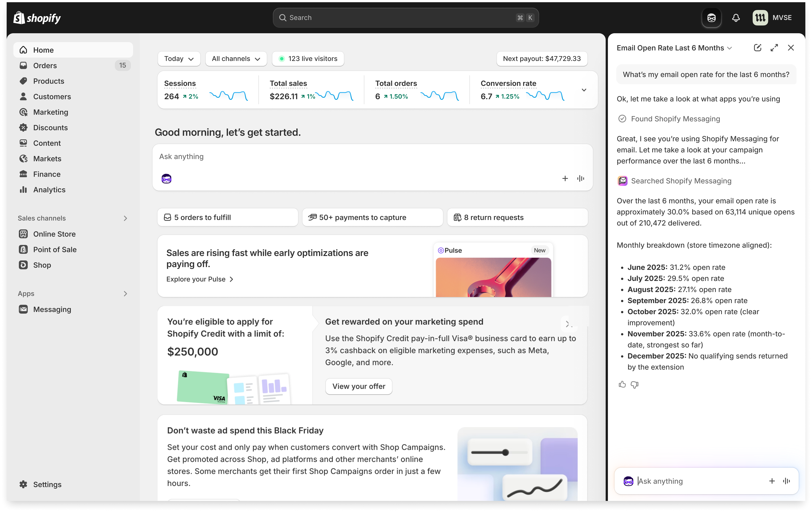Close the Sidekick chat panel
The height and width of the screenshot is (512, 812).
(x=790, y=48)
